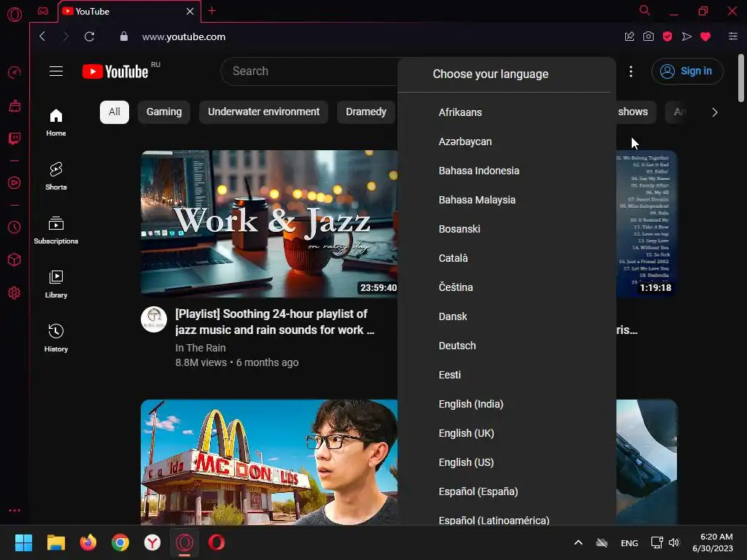Choose Català language

507,258
